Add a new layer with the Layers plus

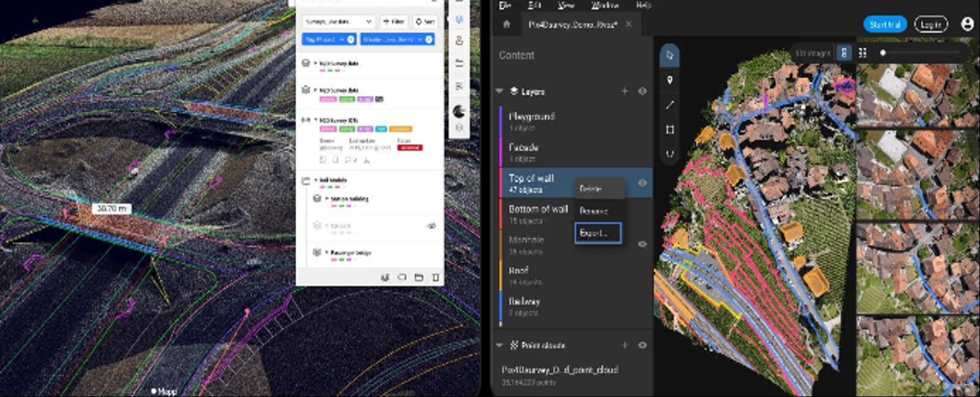[624, 91]
